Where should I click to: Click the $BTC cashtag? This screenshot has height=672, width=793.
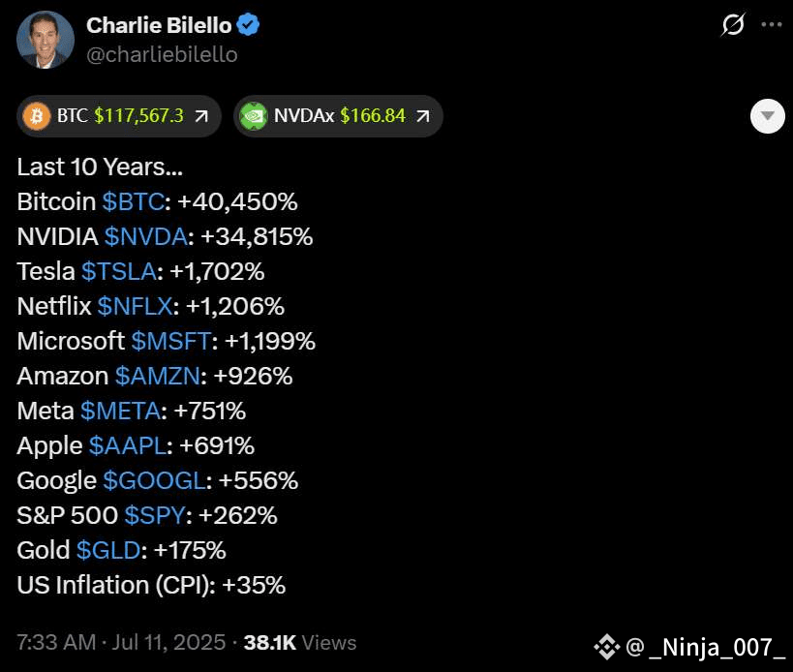[x=134, y=201]
